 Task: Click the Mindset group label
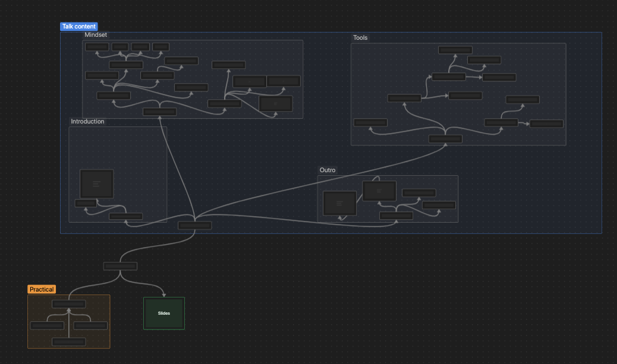(x=96, y=34)
